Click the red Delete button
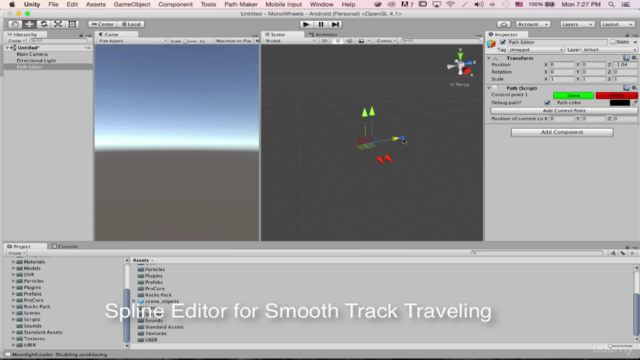 [616, 96]
